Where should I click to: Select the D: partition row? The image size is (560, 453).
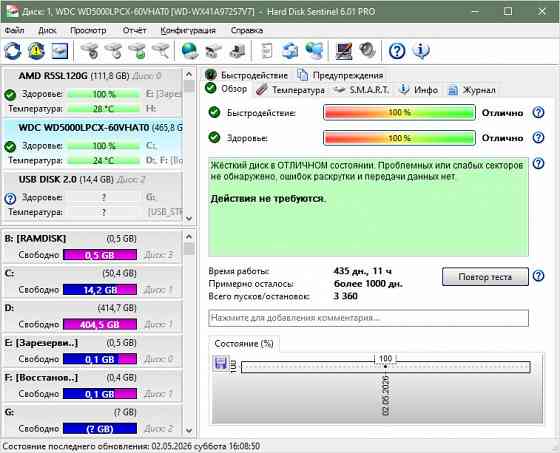[x=93, y=317]
